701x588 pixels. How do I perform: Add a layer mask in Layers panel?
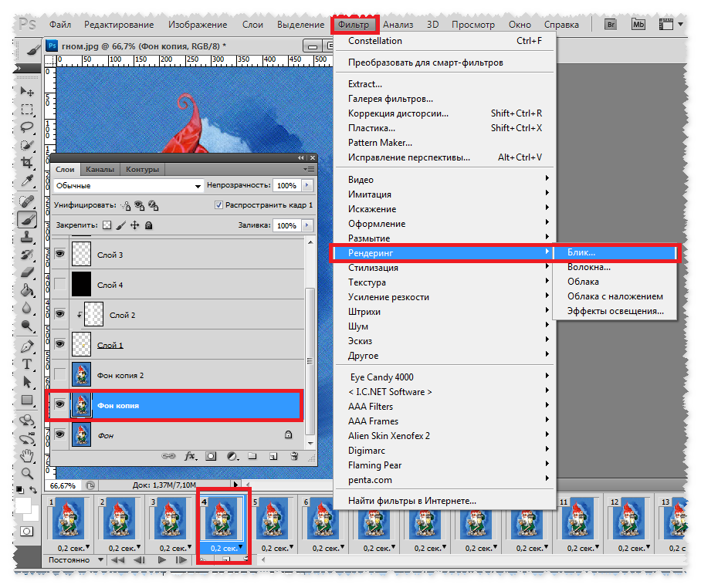coord(211,456)
